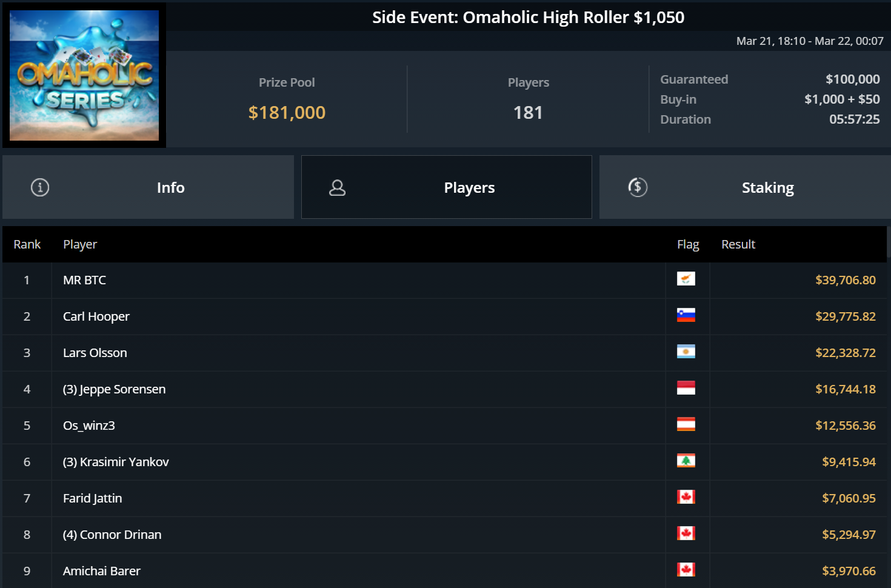
Task: Click Farid Jattin's Canada flag icon
Action: pos(686,497)
